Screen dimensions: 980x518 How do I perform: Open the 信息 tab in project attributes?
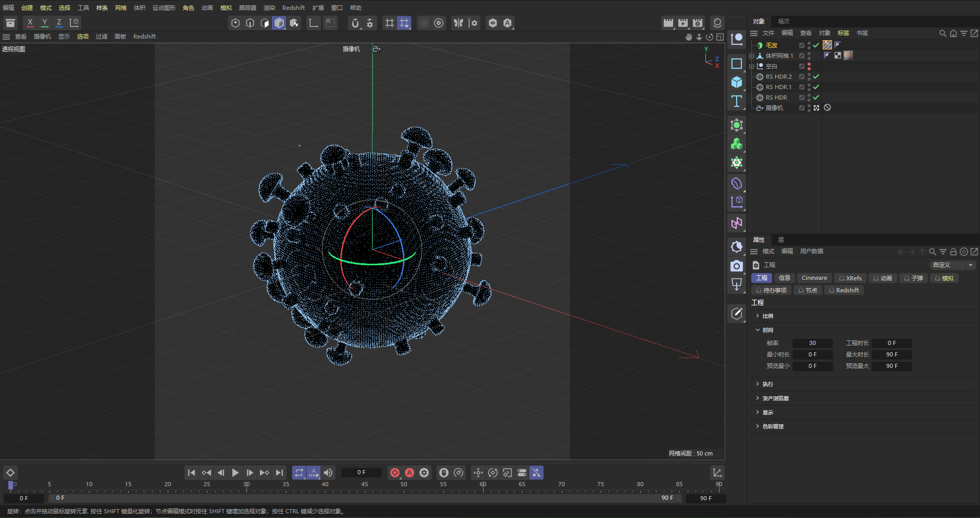click(x=784, y=278)
